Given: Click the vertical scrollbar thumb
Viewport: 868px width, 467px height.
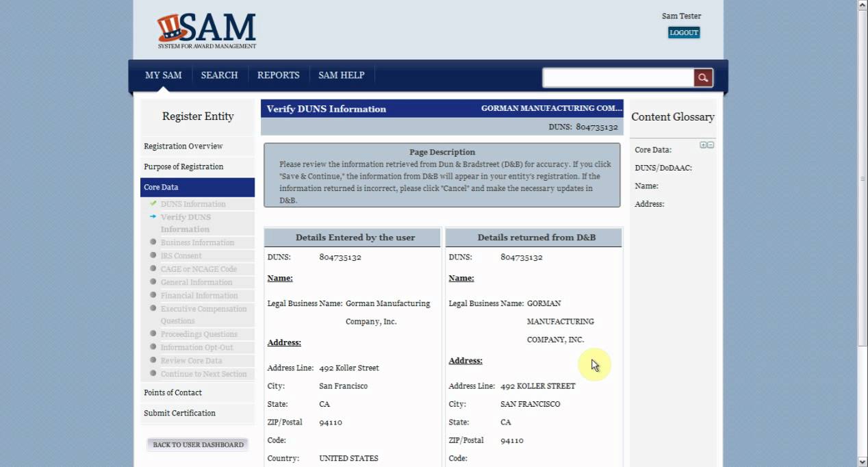Looking at the screenshot, I should tap(863, 178).
